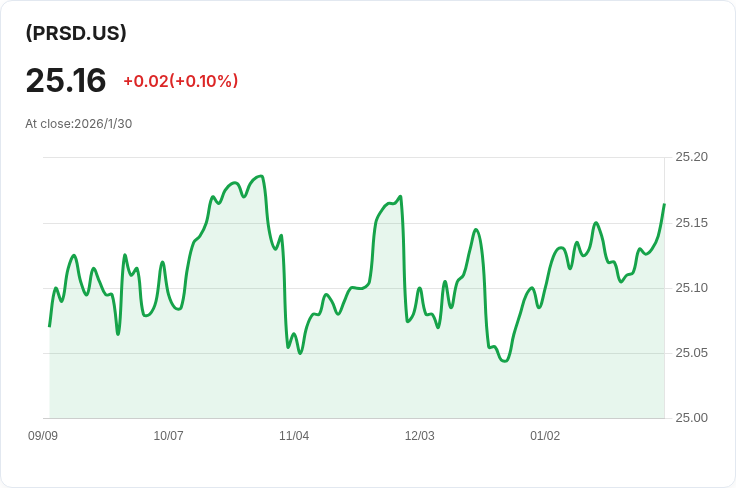Click the 25.16 current price value
The width and height of the screenshot is (736, 488).
66,80
